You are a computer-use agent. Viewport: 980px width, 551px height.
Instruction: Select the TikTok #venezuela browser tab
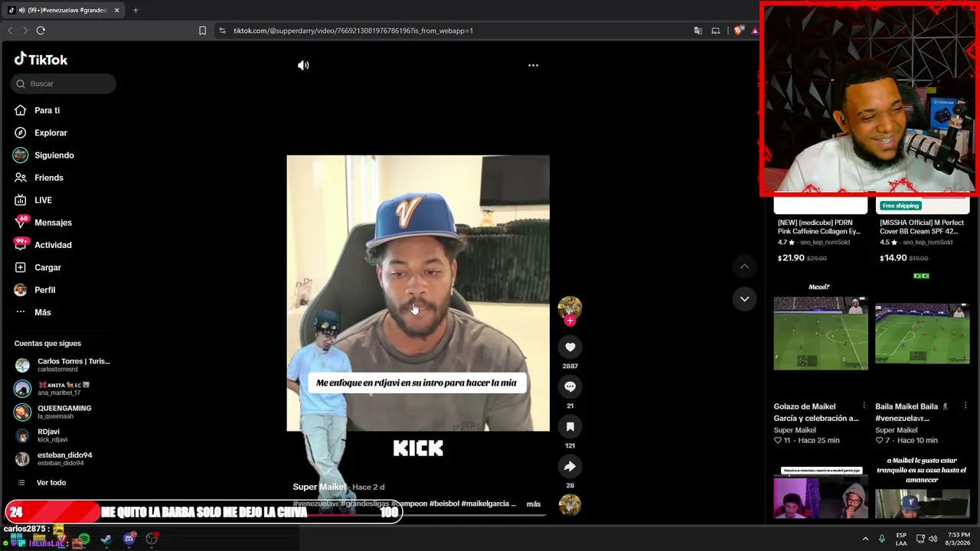click(64, 10)
